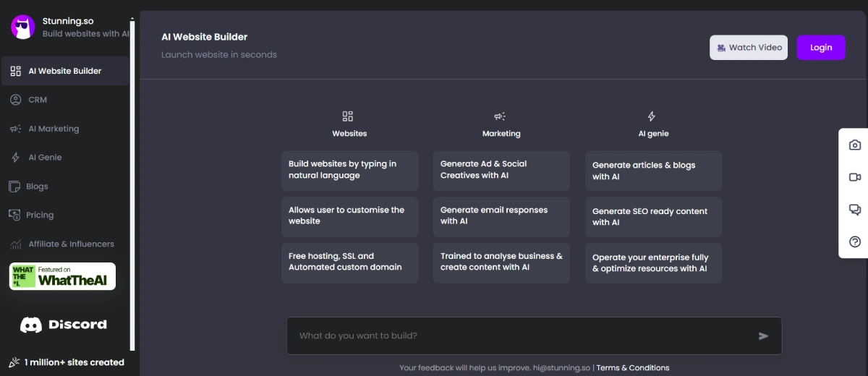Viewport: 868px width, 376px height.
Task: Click the help question mark icon
Action: pyautogui.click(x=854, y=242)
